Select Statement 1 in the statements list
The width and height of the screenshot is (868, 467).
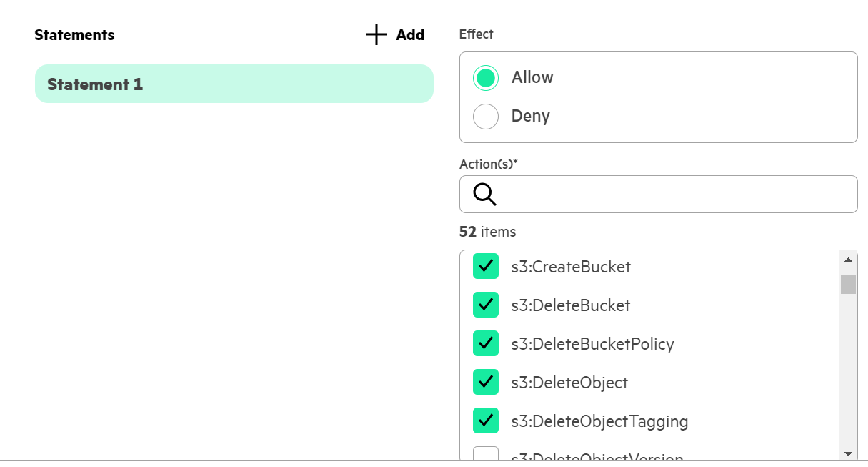click(x=234, y=84)
